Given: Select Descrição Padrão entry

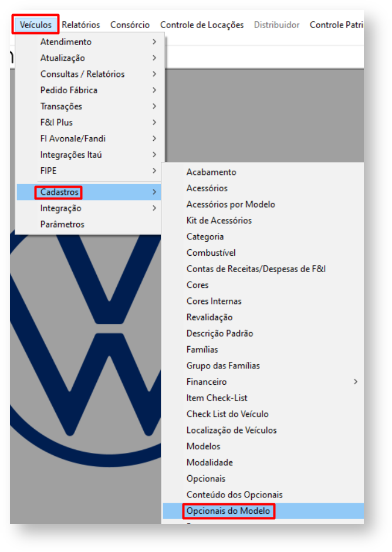Looking at the screenshot, I should 263,334.
